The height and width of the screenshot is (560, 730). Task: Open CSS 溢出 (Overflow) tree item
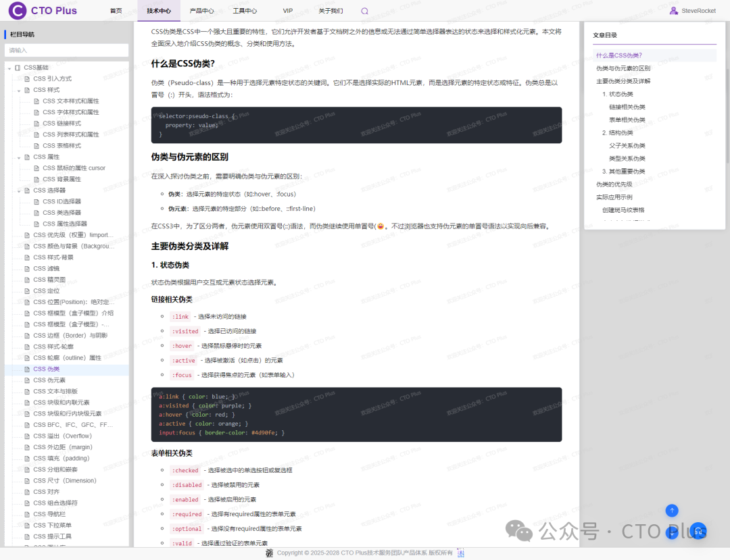[62, 436]
